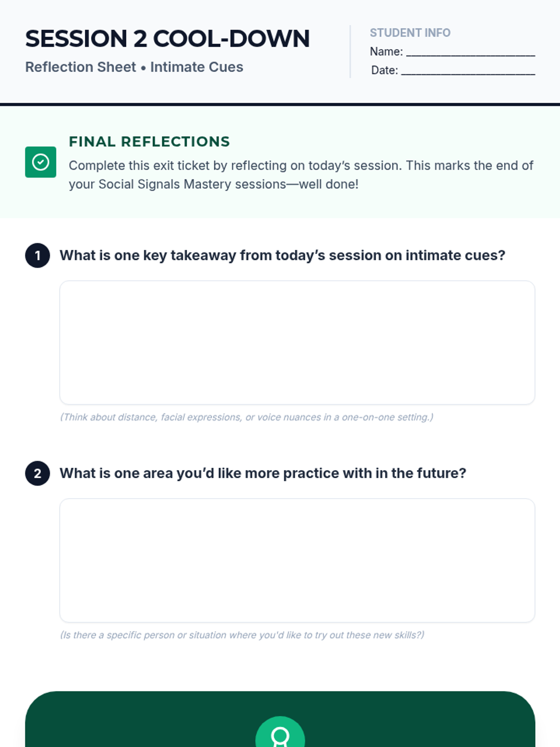Click the Final Reflections heading

[149, 141]
